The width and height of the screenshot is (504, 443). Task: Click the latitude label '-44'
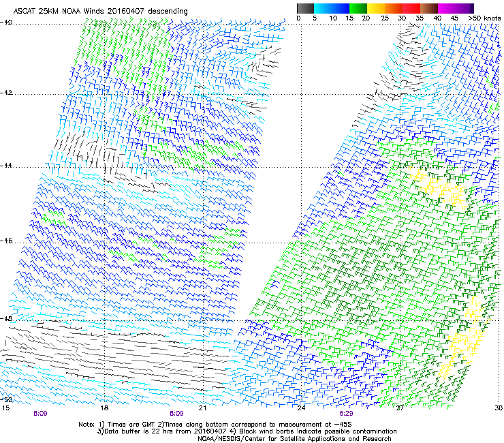[6, 166]
